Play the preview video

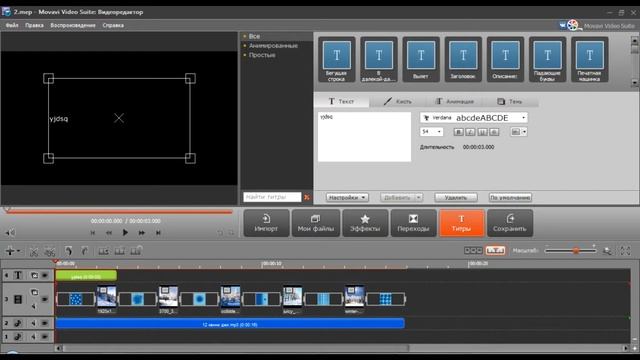tap(125, 233)
